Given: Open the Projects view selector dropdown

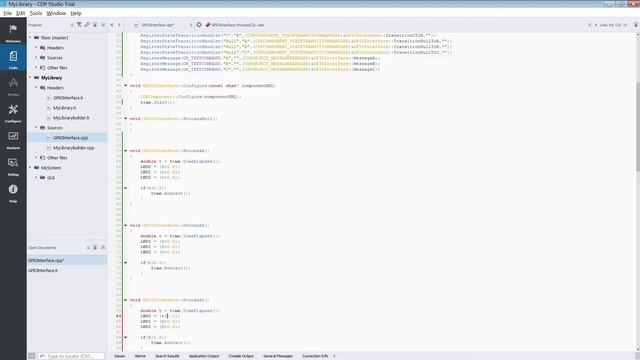Looking at the screenshot, I should 51,25.
